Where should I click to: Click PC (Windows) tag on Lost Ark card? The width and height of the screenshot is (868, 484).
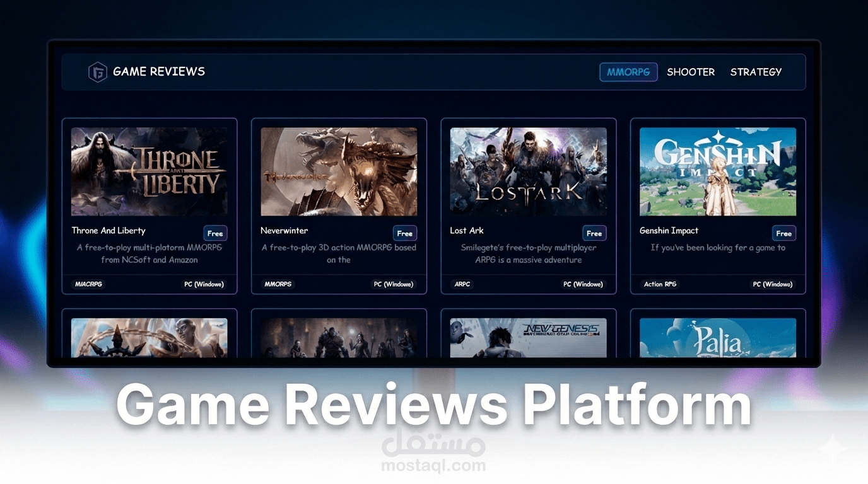(x=583, y=284)
